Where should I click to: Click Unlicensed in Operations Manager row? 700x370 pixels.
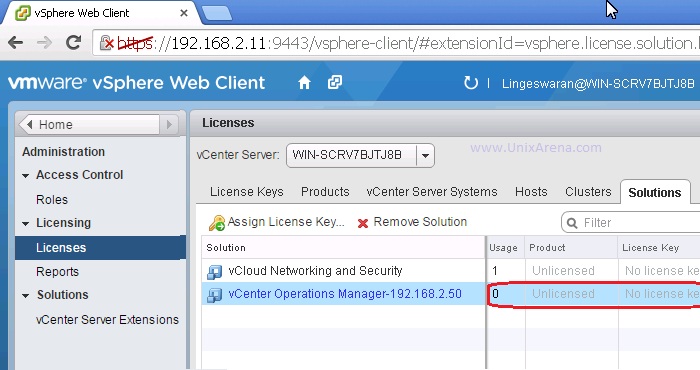tap(563, 294)
